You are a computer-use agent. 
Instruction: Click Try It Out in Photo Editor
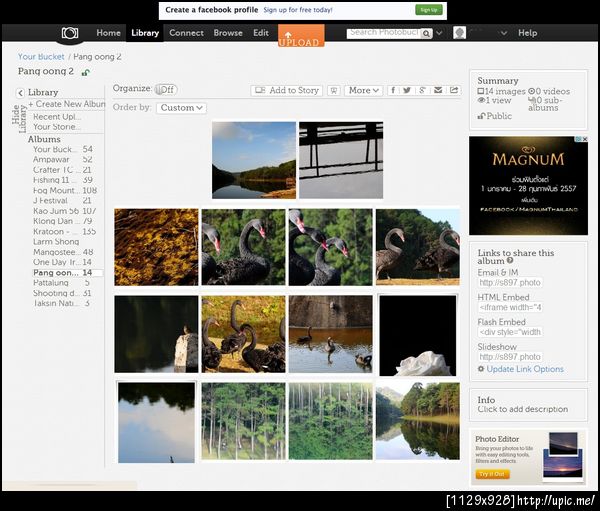492,474
